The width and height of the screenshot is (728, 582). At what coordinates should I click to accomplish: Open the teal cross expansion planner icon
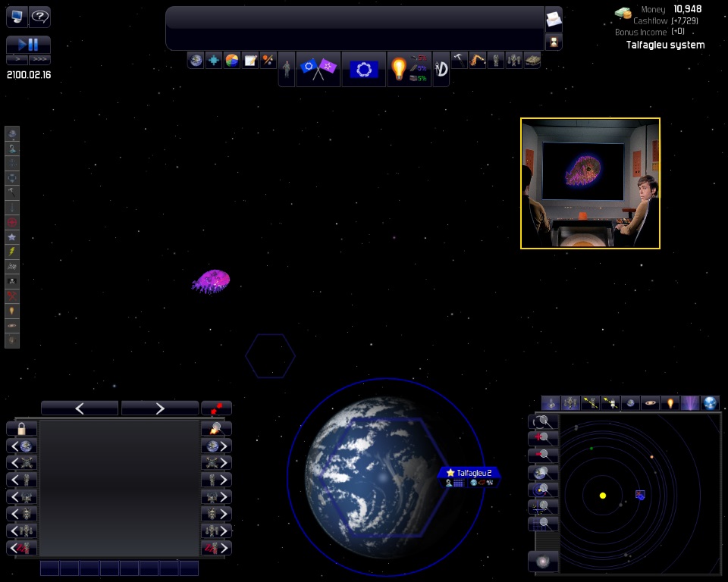point(214,61)
